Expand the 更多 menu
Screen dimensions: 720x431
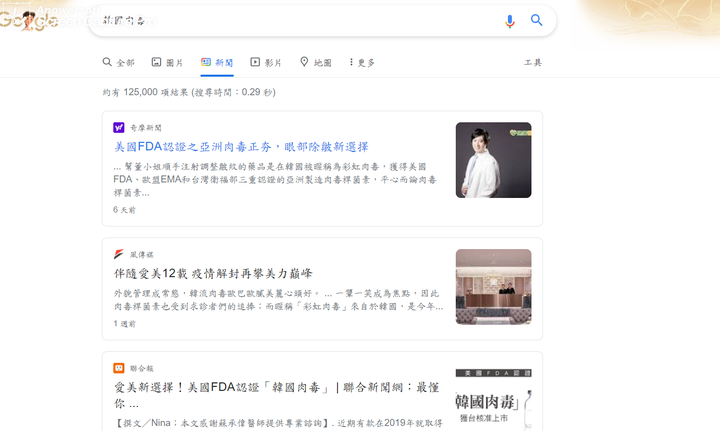tap(362, 62)
